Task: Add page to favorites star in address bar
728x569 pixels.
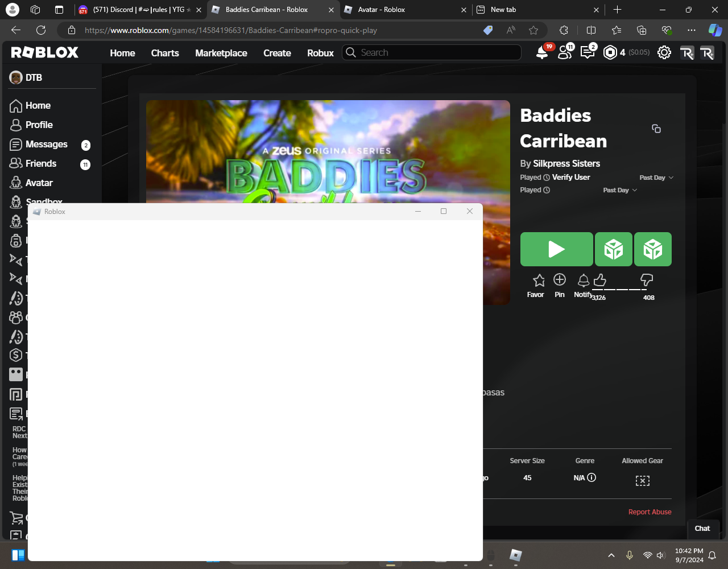Action: [x=533, y=30]
